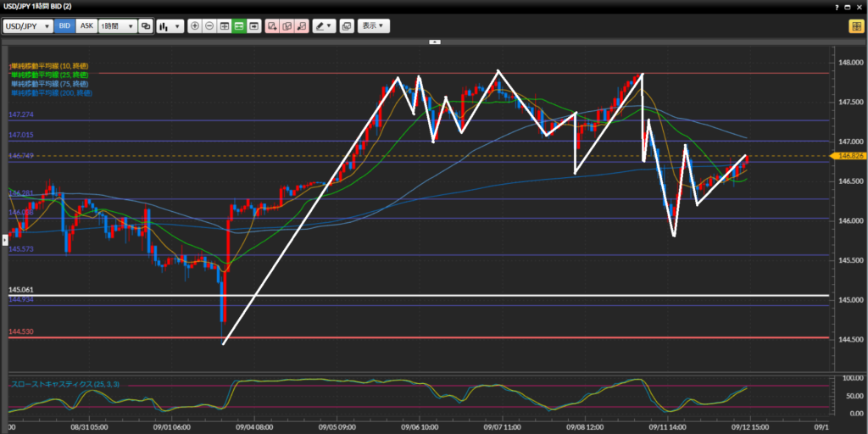Open the 1時間 timeframe dropdown
The image size is (868, 434).
[x=117, y=26]
